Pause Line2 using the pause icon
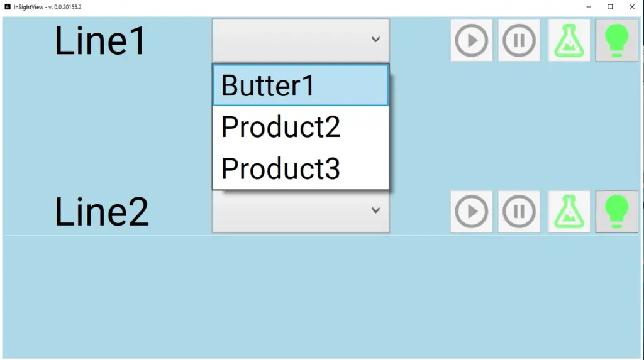Image resolution: width=644 pixels, height=360 pixels. pos(519,212)
